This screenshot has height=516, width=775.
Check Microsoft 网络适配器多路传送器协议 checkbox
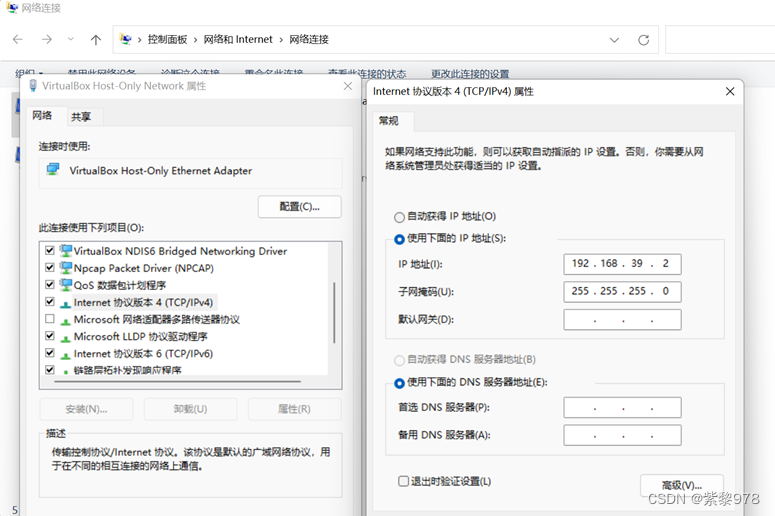[50, 319]
